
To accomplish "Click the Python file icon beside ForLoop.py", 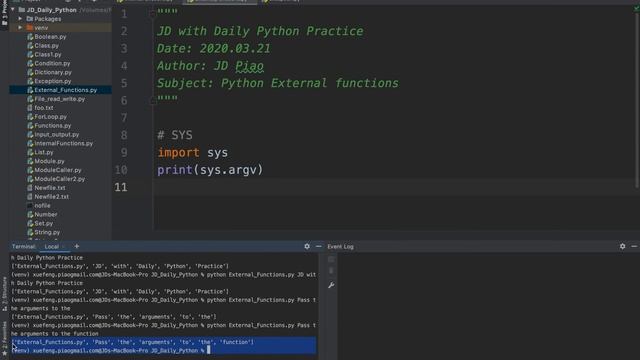I will coord(30,117).
